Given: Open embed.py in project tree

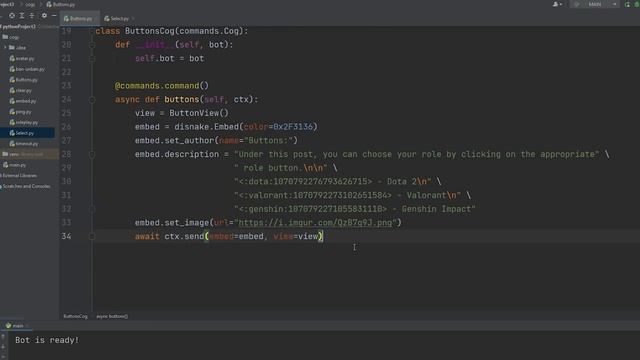Looking at the screenshot, I should 23,101.
